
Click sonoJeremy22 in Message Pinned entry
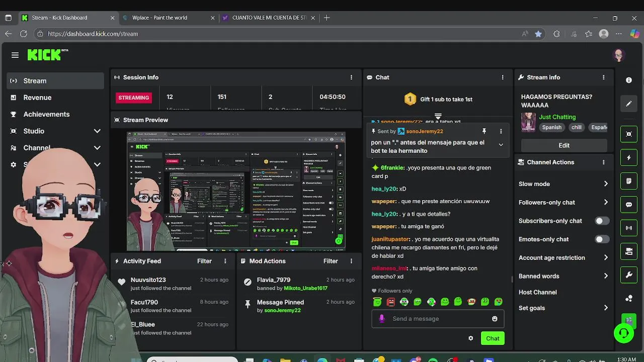tap(282, 310)
